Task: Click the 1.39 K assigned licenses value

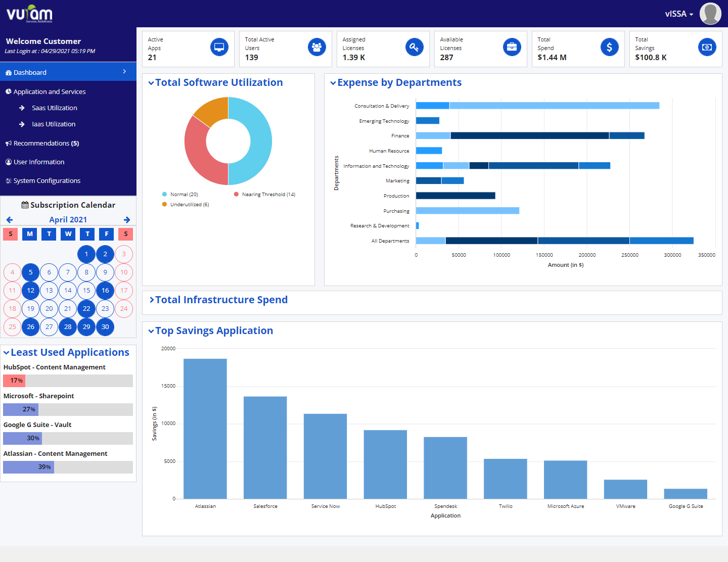Action: pyautogui.click(x=354, y=58)
